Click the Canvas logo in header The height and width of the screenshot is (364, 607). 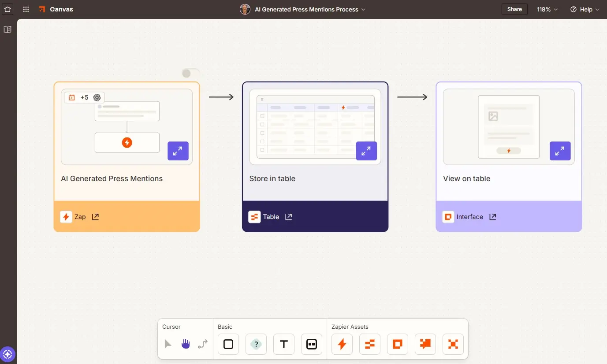56,9
